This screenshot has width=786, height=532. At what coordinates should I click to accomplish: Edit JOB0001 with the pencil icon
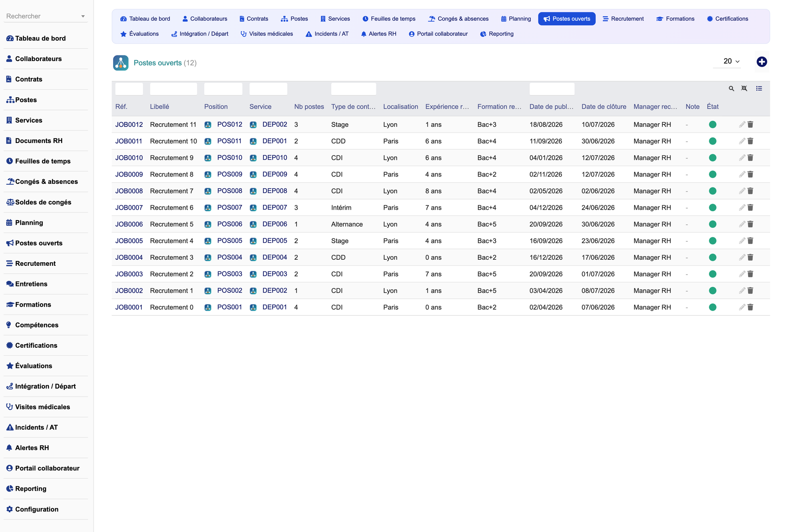(742, 307)
